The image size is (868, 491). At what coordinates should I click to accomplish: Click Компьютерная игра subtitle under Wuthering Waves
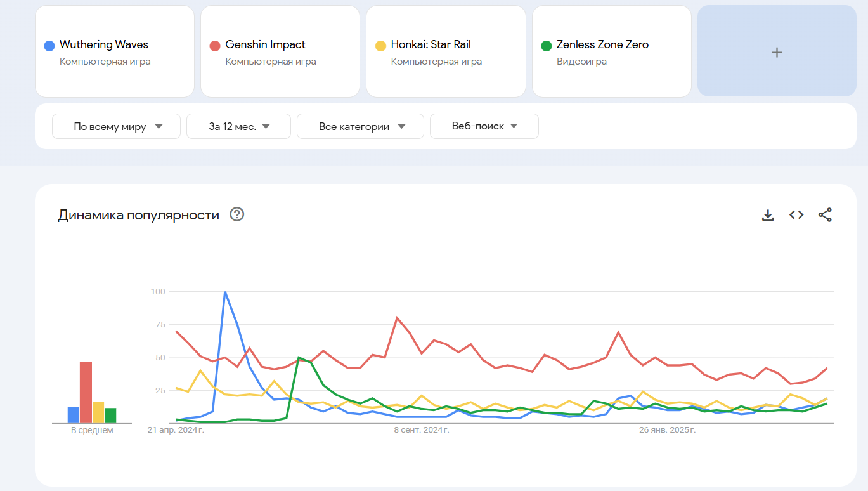[x=105, y=62]
